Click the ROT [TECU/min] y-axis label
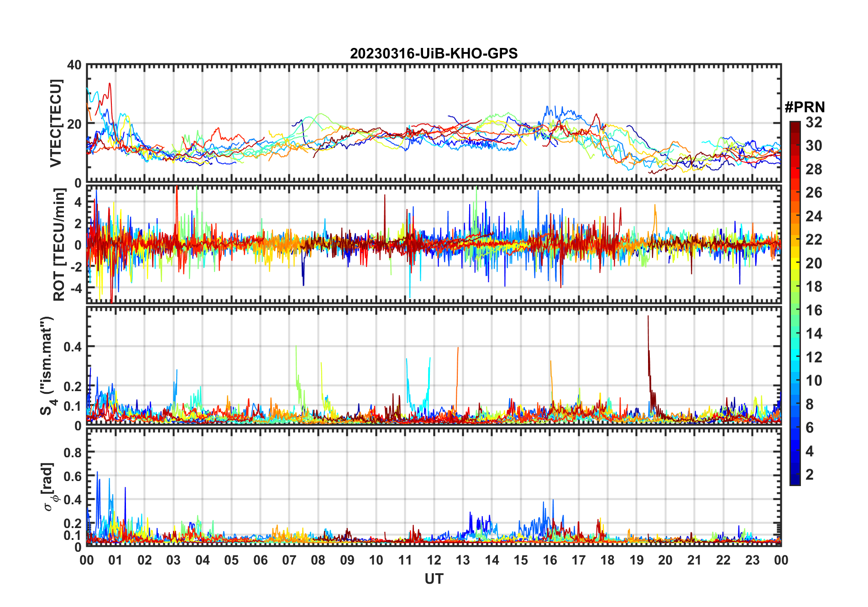This screenshot has height=607, width=868. (x=59, y=245)
